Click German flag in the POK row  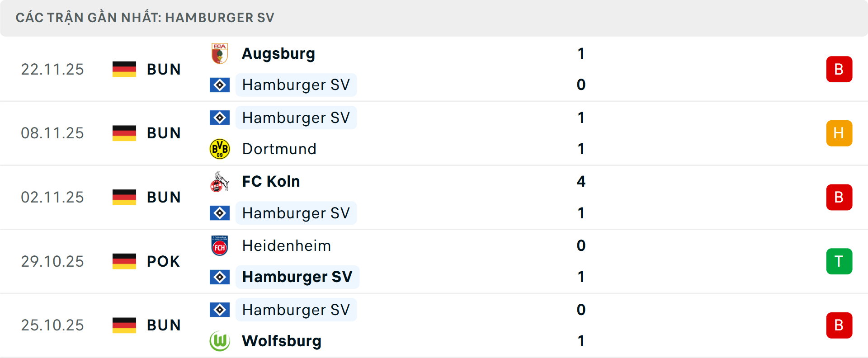click(x=124, y=261)
